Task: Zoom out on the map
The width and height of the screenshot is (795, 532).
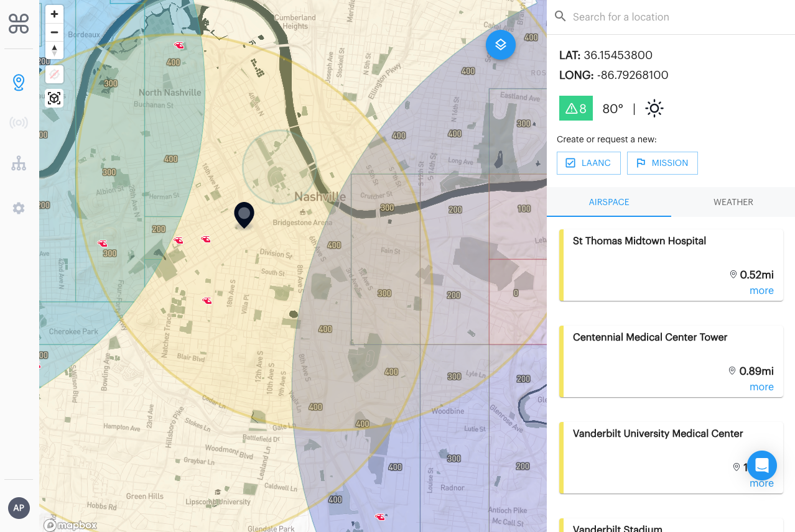Action: click(x=55, y=32)
